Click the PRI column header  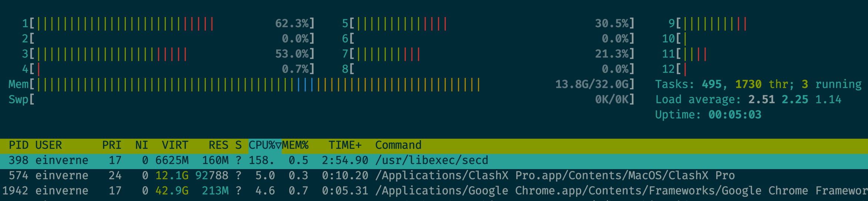111,145
